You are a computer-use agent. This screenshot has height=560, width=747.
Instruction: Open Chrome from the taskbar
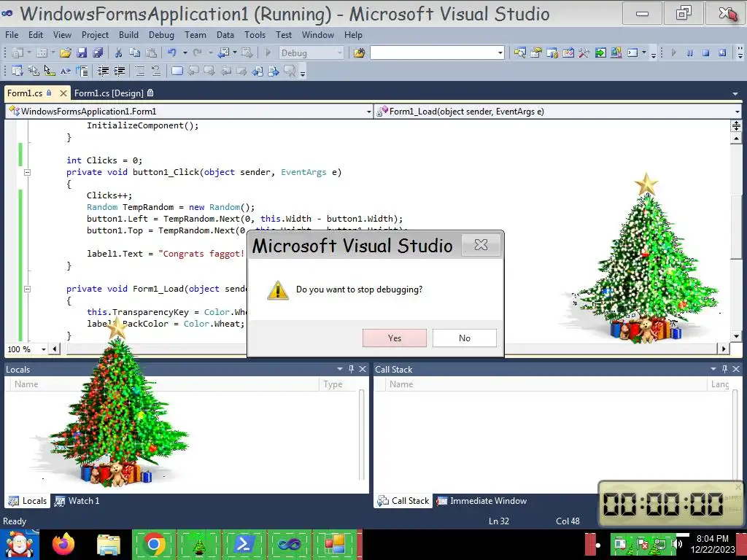(153, 544)
